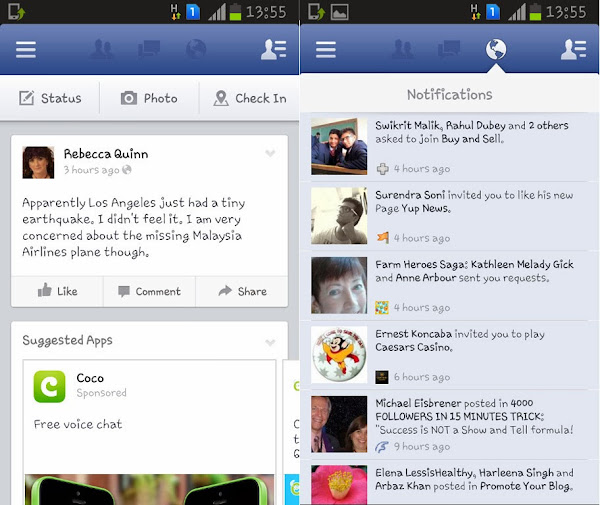This screenshot has height=505, width=600.
Task: Tap Surendra Soni's profile thumbnail
Action: pyautogui.click(x=339, y=216)
